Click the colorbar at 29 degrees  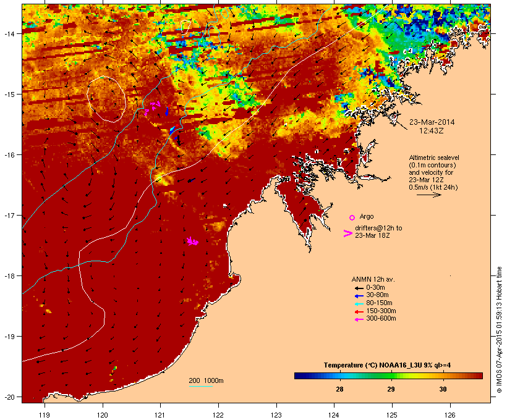(391, 376)
